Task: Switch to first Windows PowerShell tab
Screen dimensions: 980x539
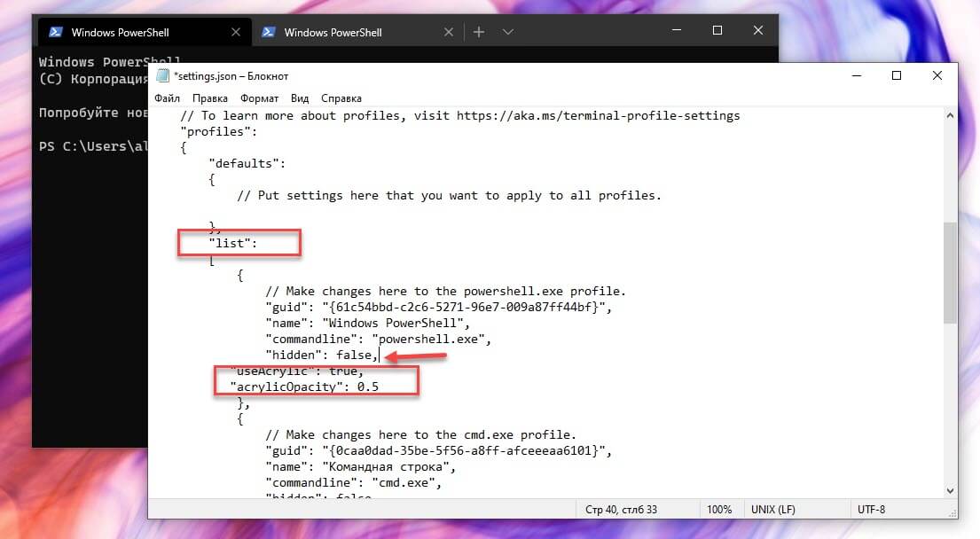Action: click(145, 31)
